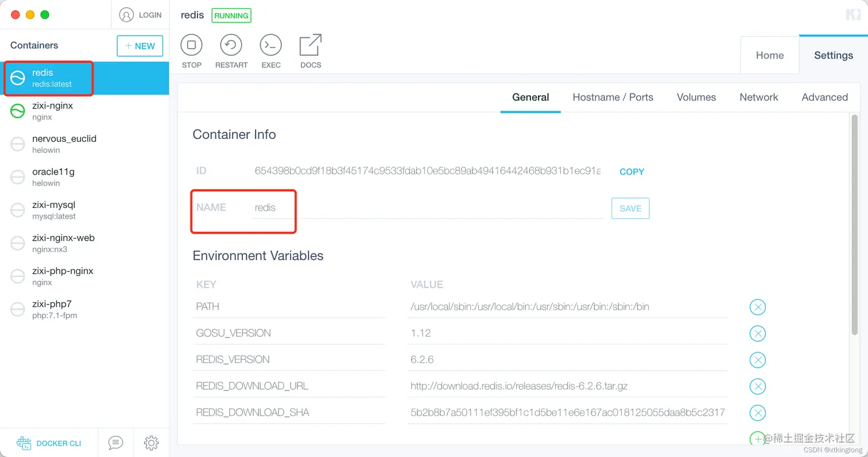Viewport: 868px width, 457px height.
Task: Select the zixi-nginx container
Action: coord(84,111)
